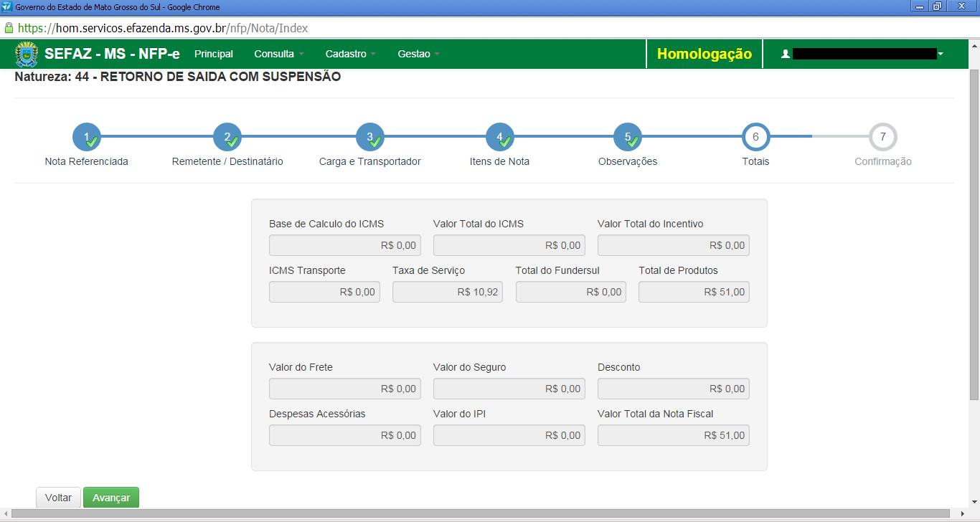Click the Desconto field

(674, 389)
